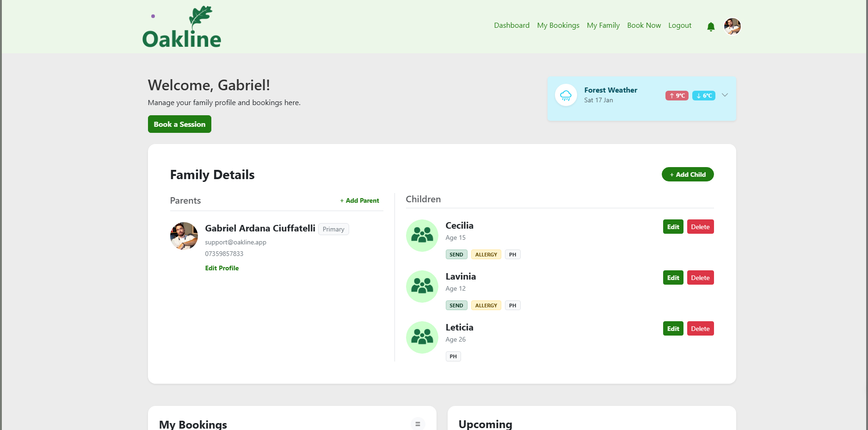Click the red 9°C high temperature badge

677,95
